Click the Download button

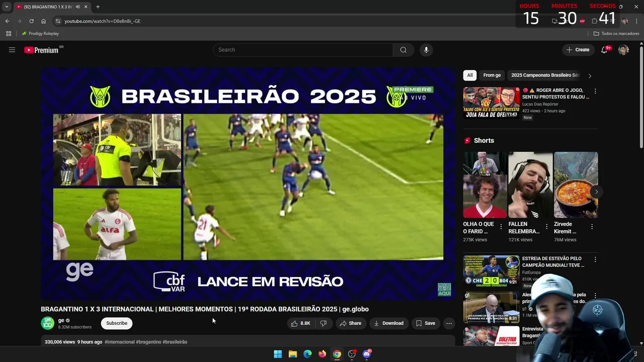(x=388, y=323)
